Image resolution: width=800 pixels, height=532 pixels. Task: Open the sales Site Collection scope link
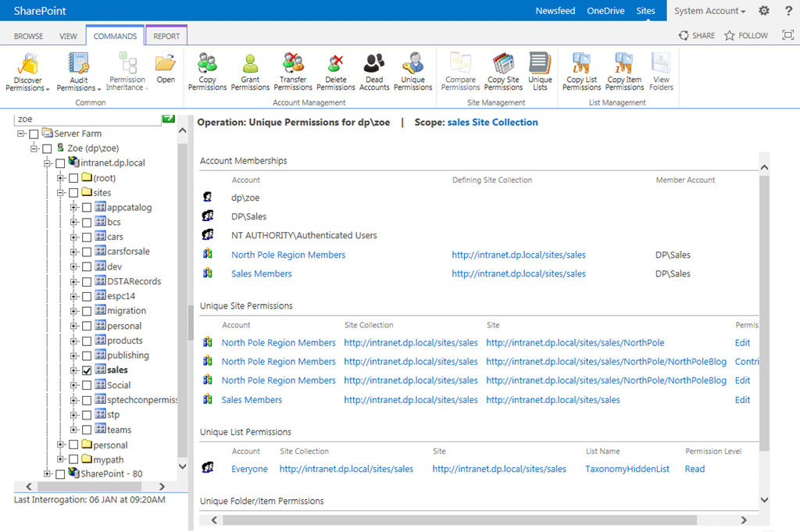(x=492, y=123)
